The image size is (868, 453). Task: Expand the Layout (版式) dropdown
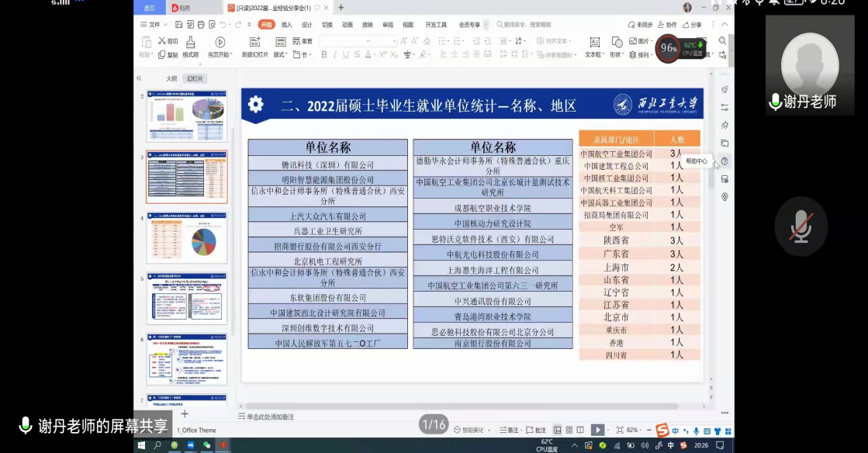pyautogui.click(x=280, y=55)
